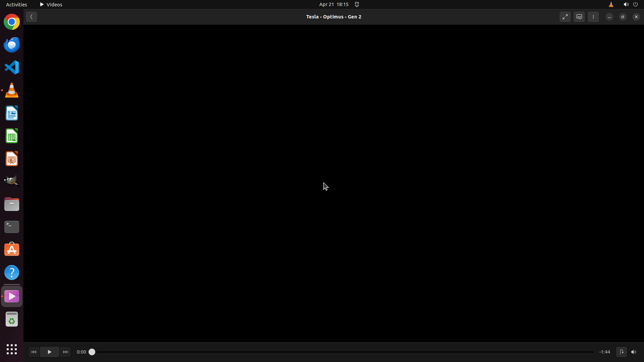Show all applications grid
This screenshot has width=644, height=362.
click(x=12, y=349)
